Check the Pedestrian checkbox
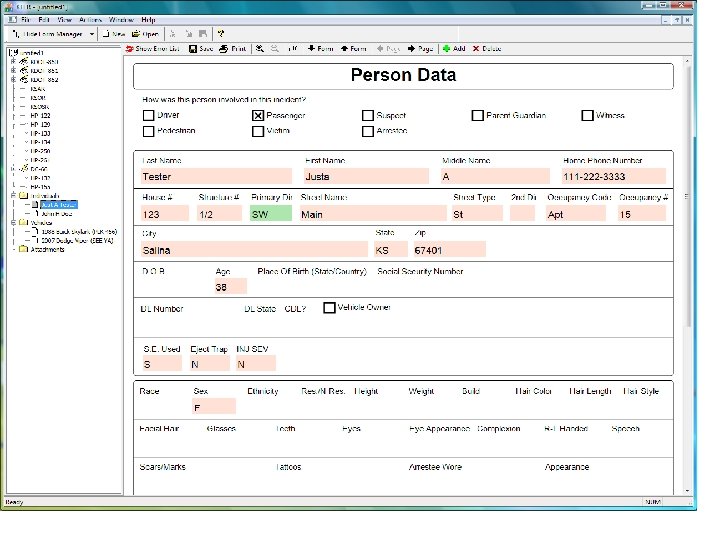Image resolution: width=720 pixels, height=540 pixels. click(148, 131)
